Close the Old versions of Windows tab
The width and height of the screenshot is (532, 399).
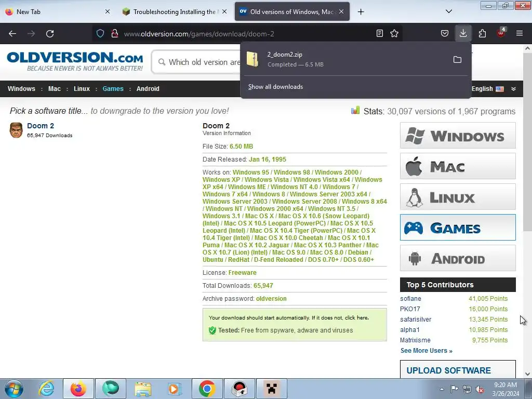[341, 11]
